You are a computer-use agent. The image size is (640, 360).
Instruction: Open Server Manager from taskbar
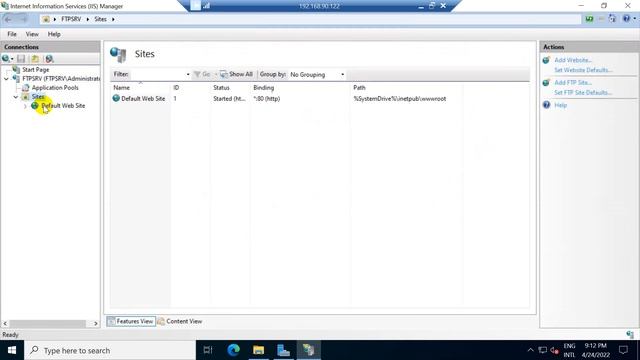tap(283, 350)
